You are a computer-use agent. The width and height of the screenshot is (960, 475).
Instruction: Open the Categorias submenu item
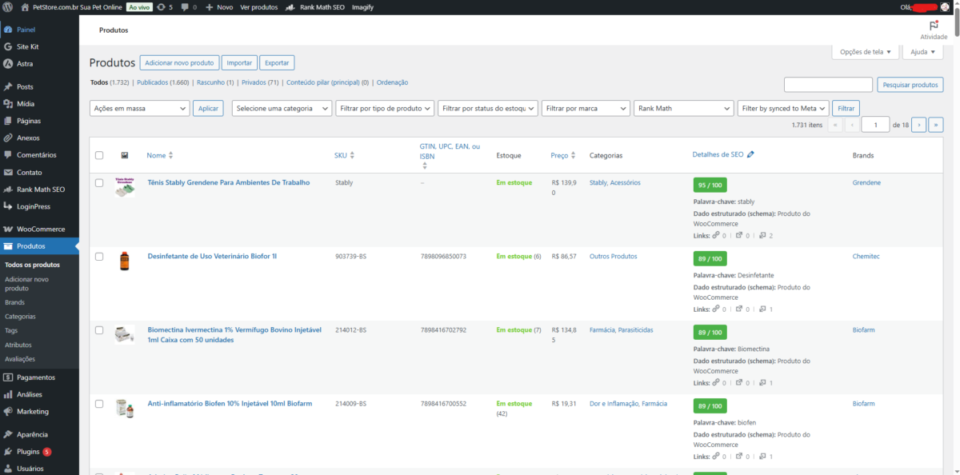[20, 316]
